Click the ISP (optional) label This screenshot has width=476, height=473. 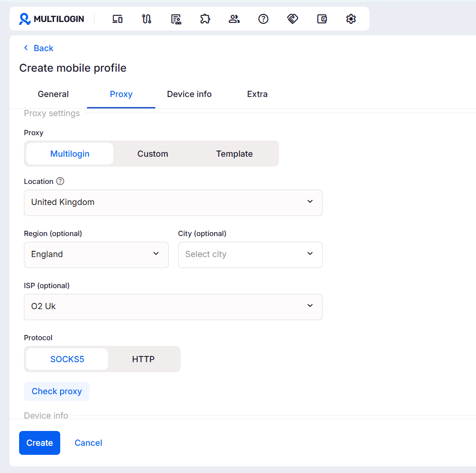(47, 286)
